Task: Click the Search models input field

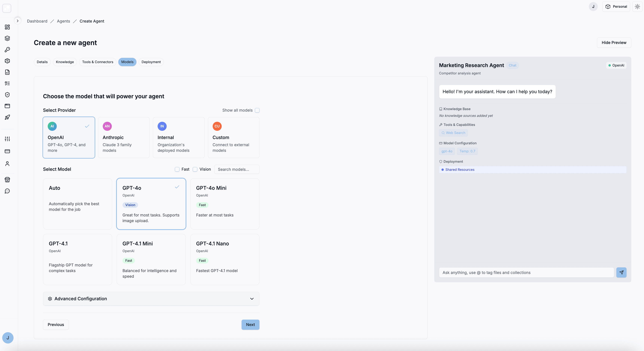Action: (237, 169)
